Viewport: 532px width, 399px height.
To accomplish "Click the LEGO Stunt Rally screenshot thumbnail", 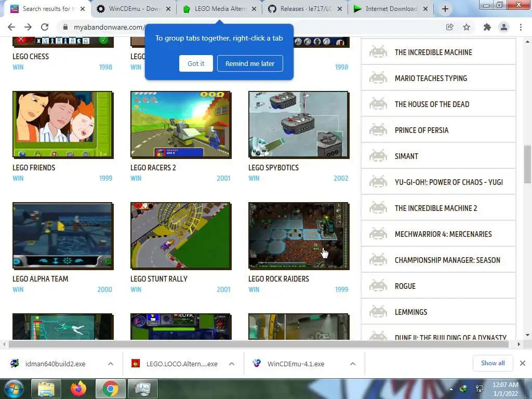I will [181, 236].
